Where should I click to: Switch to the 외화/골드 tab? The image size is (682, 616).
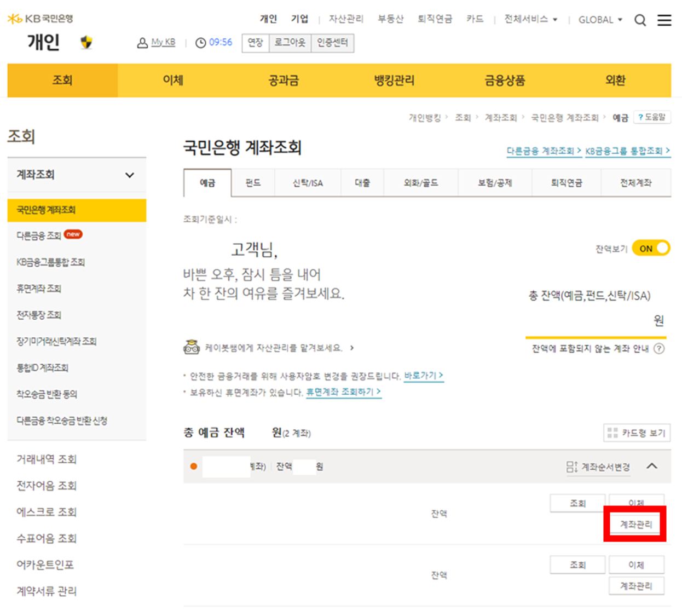[x=421, y=183]
